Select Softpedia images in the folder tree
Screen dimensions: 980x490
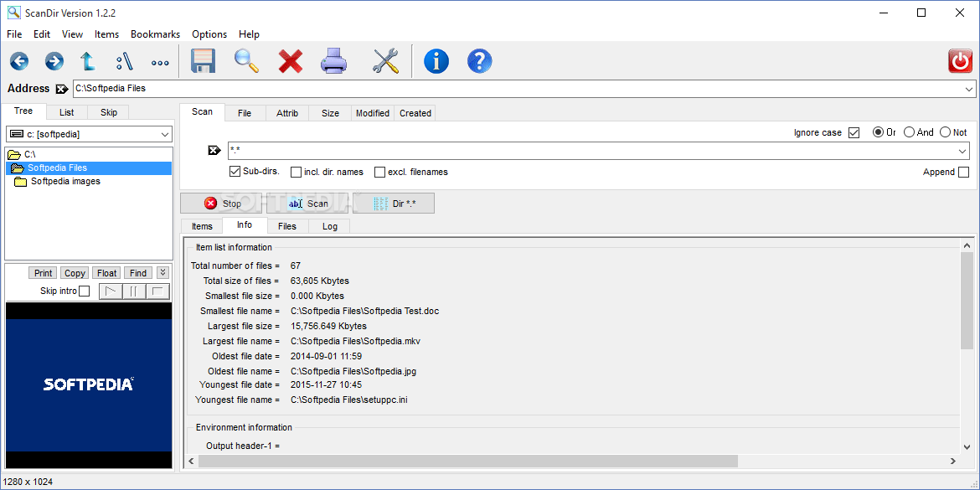coord(65,182)
